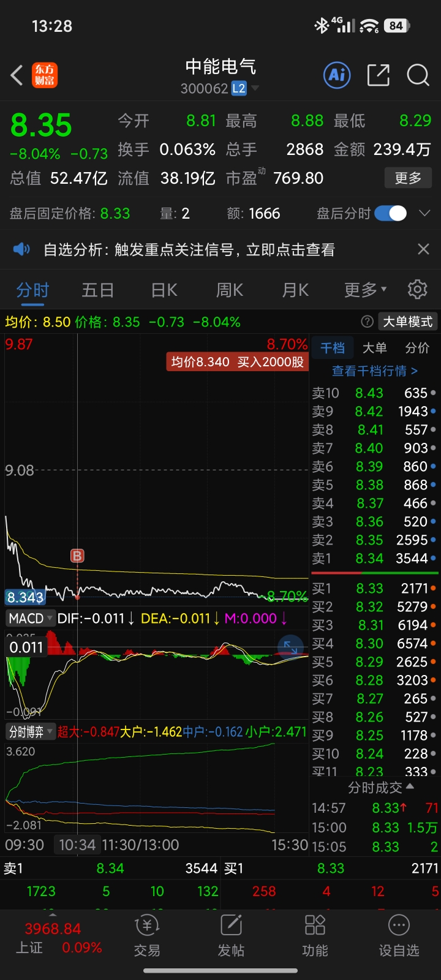This screenshot has width=441, height=980.
Task: Select the 大单 tab
Action: 374,348
